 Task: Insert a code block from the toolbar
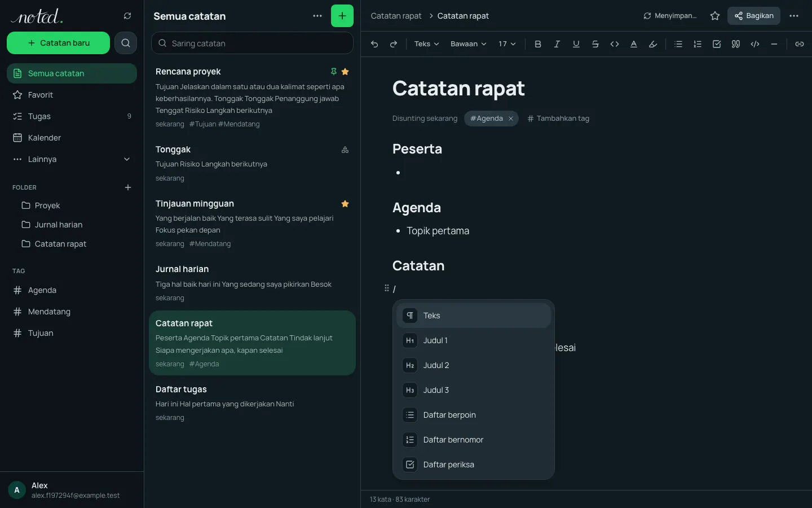755,44
